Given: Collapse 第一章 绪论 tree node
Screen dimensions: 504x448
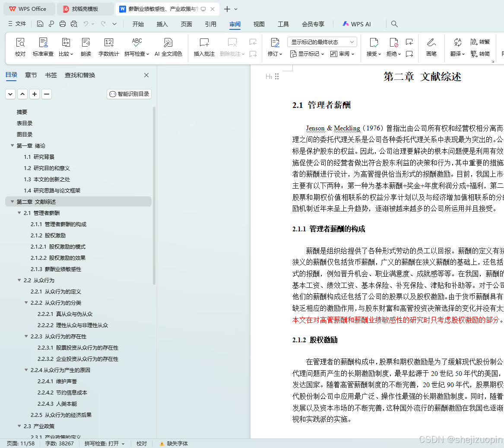Looking at the screenshot, I should pyautogui.click(x=12, y=145).
